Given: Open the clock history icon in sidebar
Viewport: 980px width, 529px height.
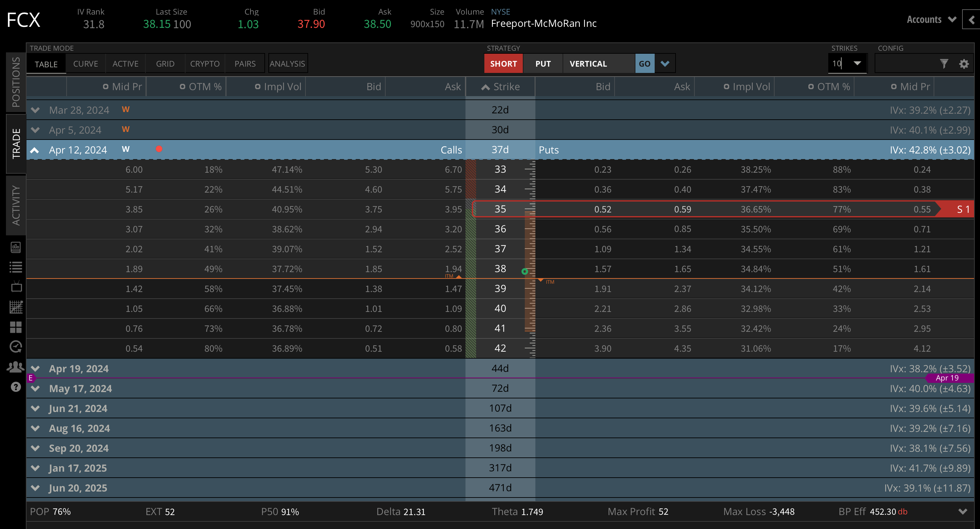Looking at the screenshot, I should (x=16, y=347).
